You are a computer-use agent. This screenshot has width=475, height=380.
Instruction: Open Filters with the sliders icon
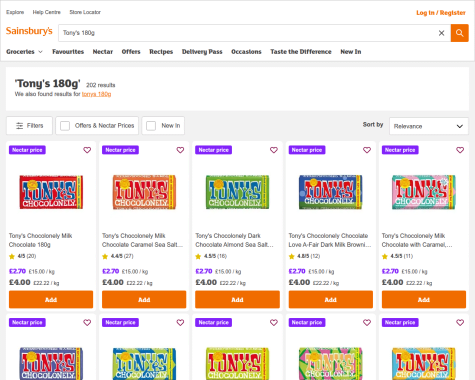coord(29,126)
